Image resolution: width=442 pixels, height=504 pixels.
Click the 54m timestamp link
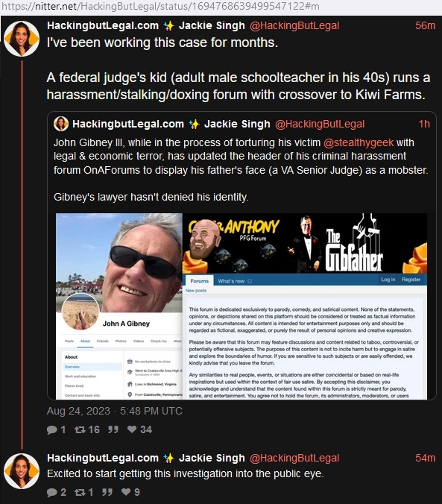[425, 458]
